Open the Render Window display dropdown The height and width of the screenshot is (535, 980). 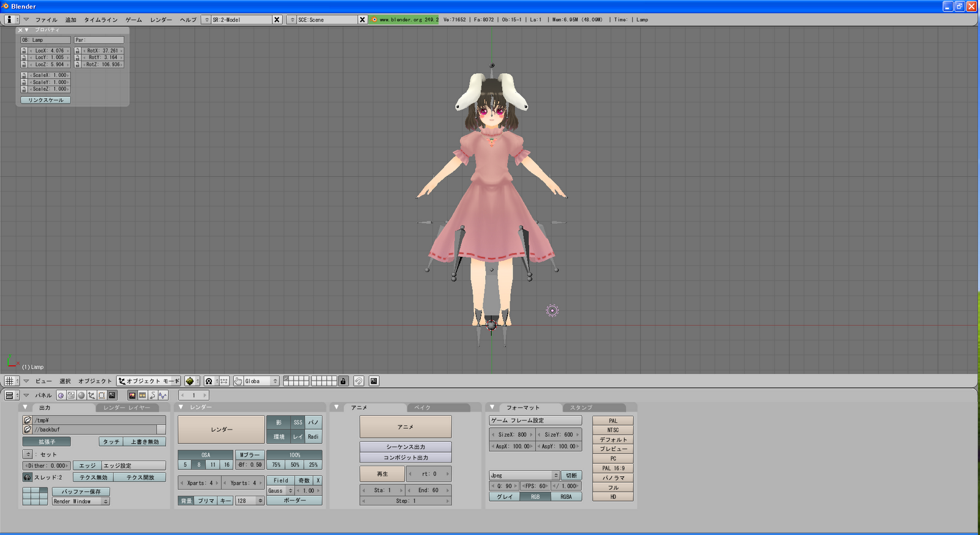pyautogui.click(x=81, y=501)
